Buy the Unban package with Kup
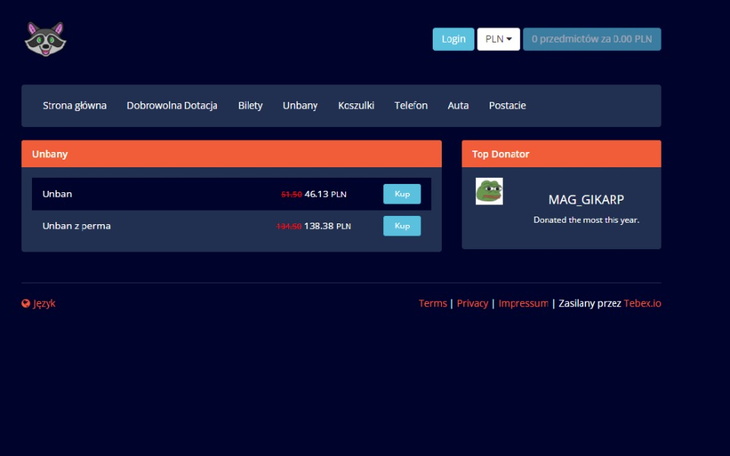The width and height of the screenshot is (730, 456). tap(401, 194)
